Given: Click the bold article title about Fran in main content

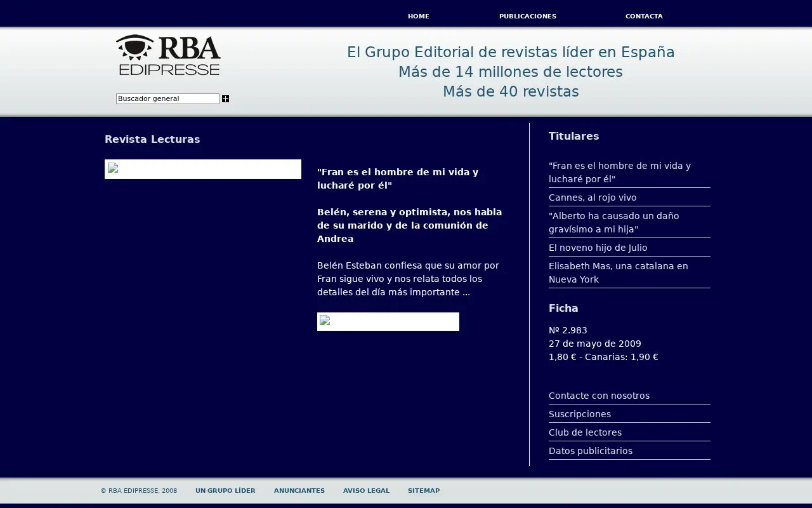Looking at the screenshot, I should [398, 178].
